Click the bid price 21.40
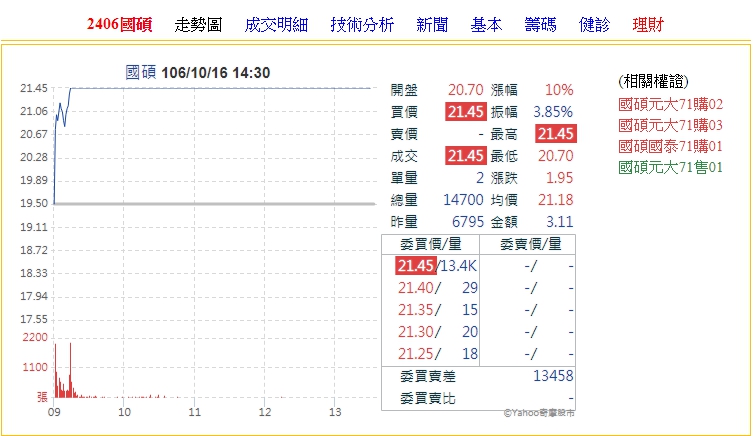Screen dimensions: 753x436 click(x=416, y=288)
